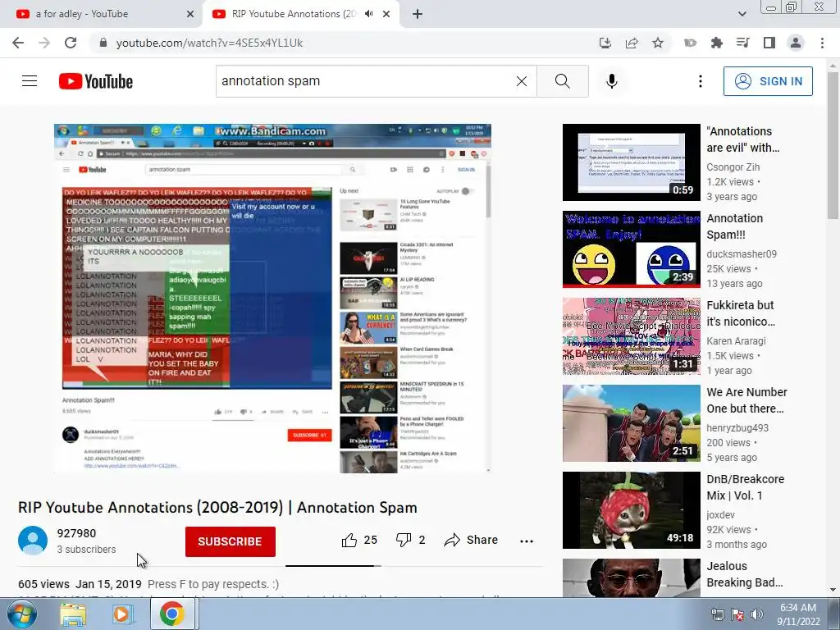Open the 'Jealous Breaking Bad' video
Screen dimensions: 840x630
[x=631, y=577]
